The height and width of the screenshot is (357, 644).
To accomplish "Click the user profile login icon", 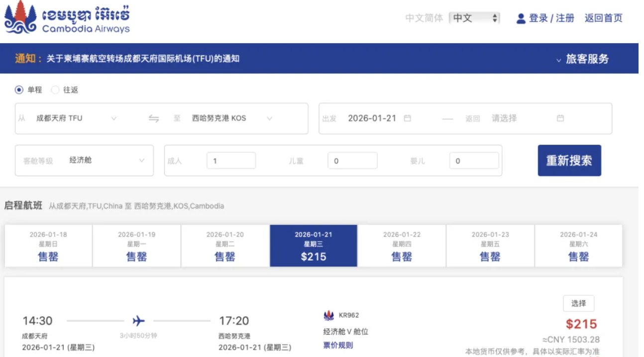I will click(x=521, y=19).
